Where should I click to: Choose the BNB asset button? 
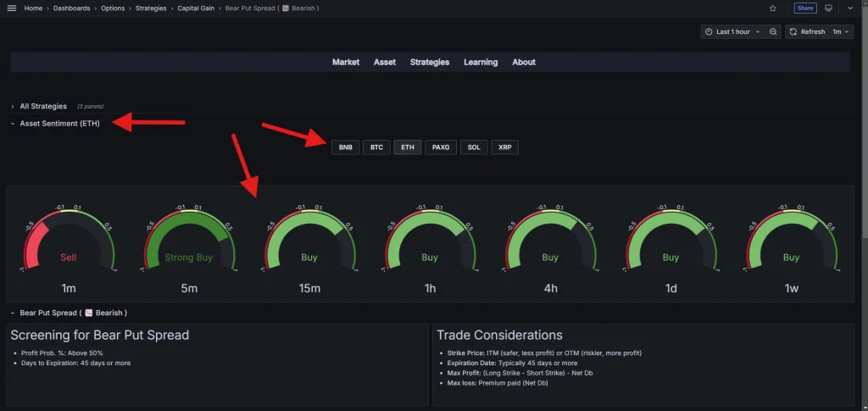click(x=346, y=147)
